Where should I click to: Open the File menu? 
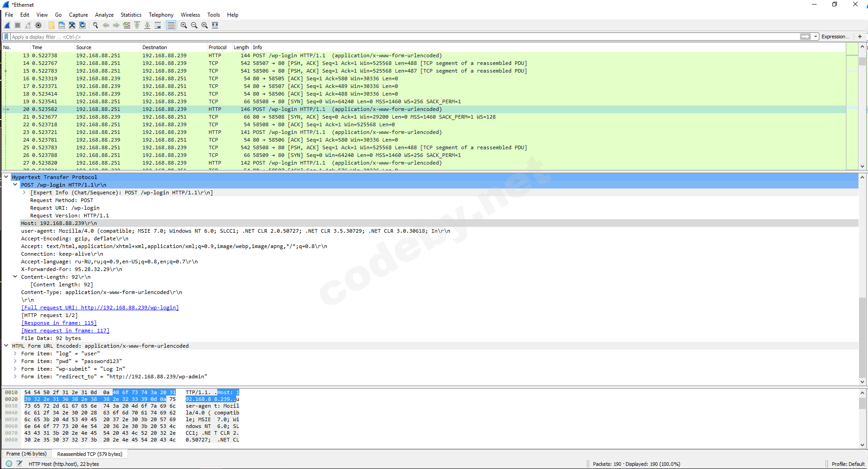coord(9,15)
